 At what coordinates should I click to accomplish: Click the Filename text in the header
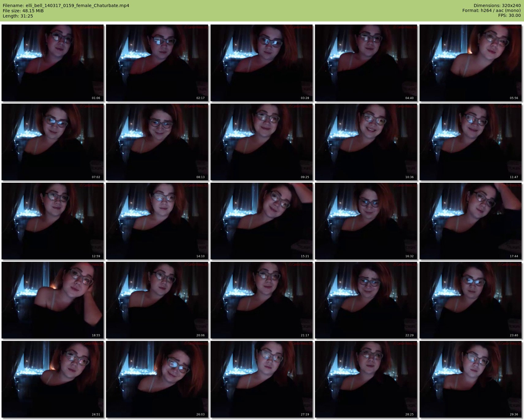[66, 6]
